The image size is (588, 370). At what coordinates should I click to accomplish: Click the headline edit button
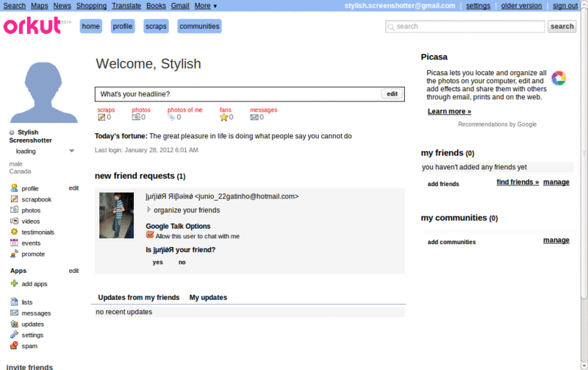click(392, 94)
